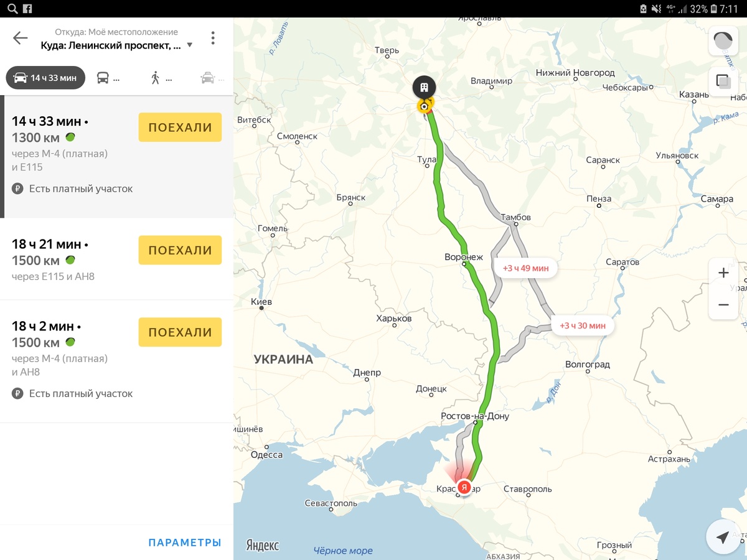Switch to the walking route tab
This screenshot has height=560, width=747.
[161, 78]
